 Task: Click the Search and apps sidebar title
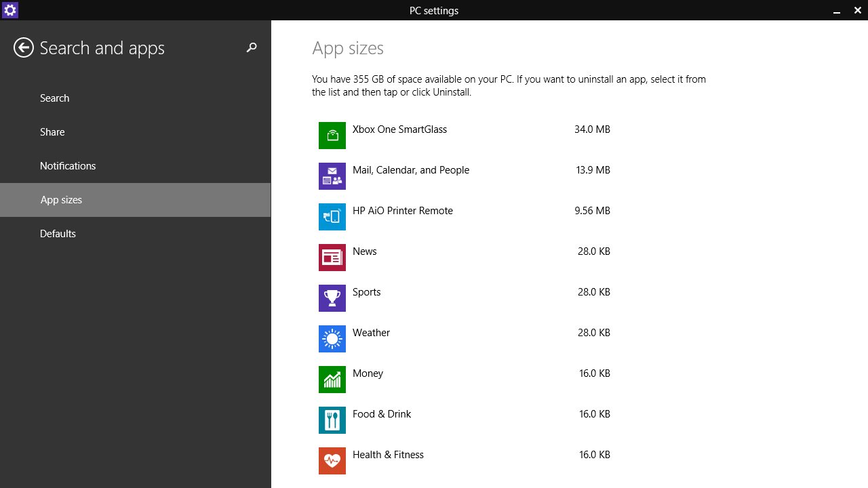[x=102, y=48]
